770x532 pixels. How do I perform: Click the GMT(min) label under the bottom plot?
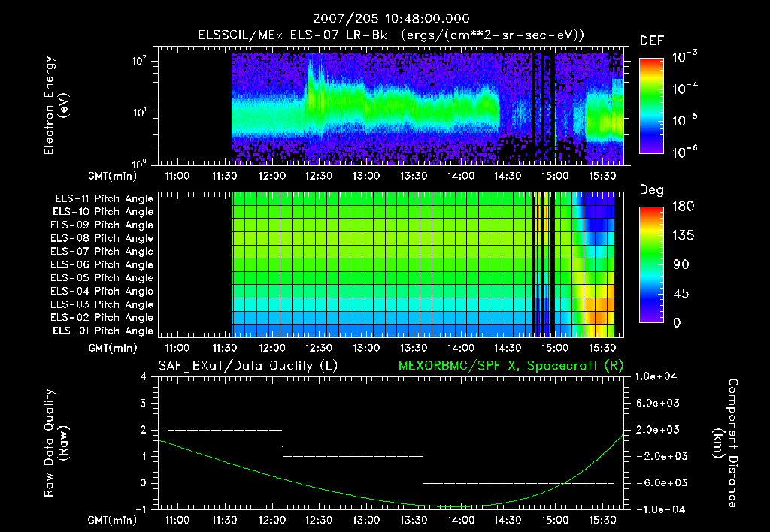click(113, 520)
